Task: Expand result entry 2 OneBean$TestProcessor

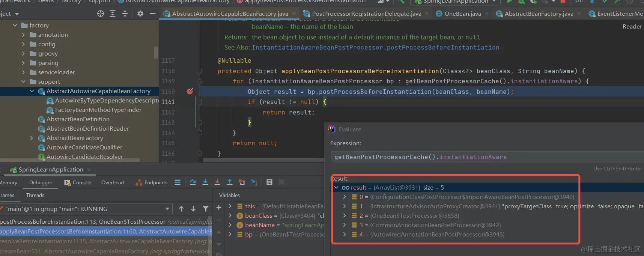Action: pyautogui.click(x=345, y=215)
